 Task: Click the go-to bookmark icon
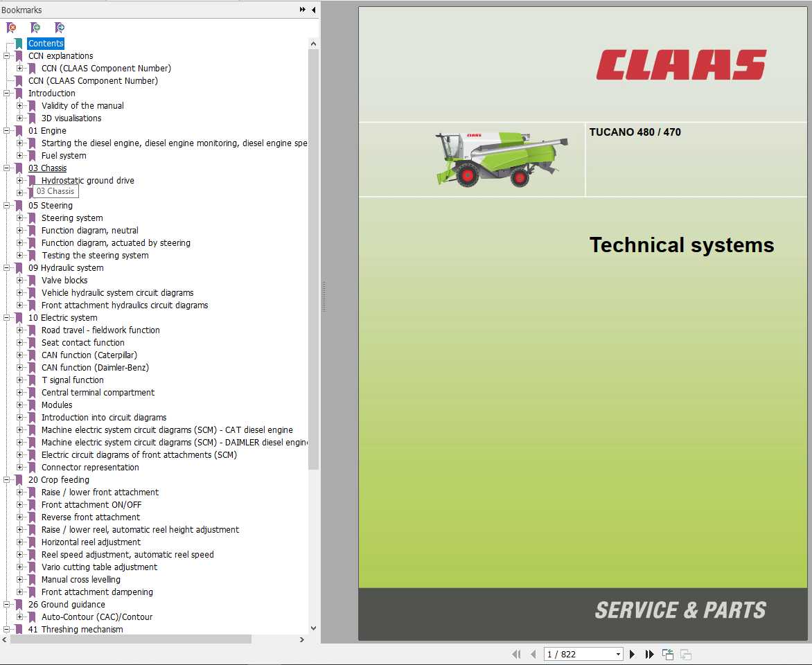point(60,27)
